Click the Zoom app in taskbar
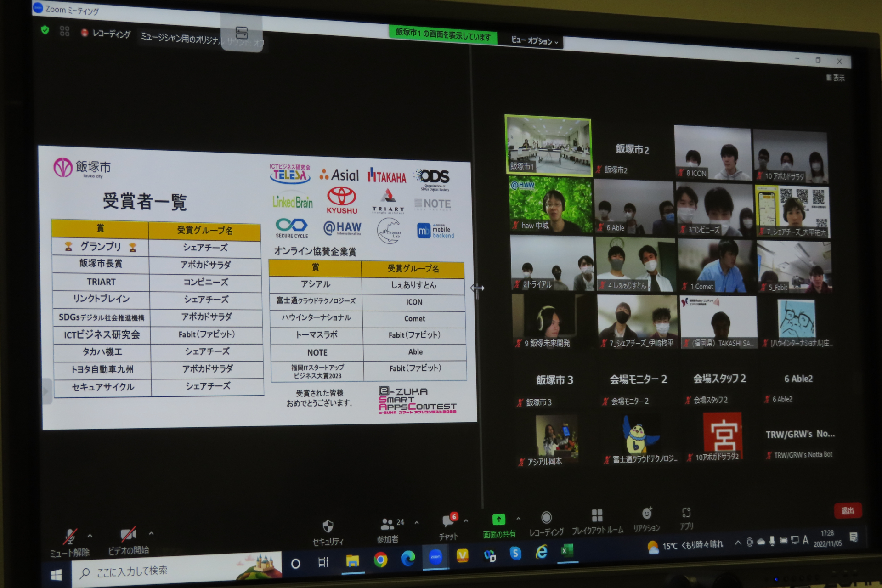Image resolution: width=882 pixels, height=588 pixels. [435, 557]
